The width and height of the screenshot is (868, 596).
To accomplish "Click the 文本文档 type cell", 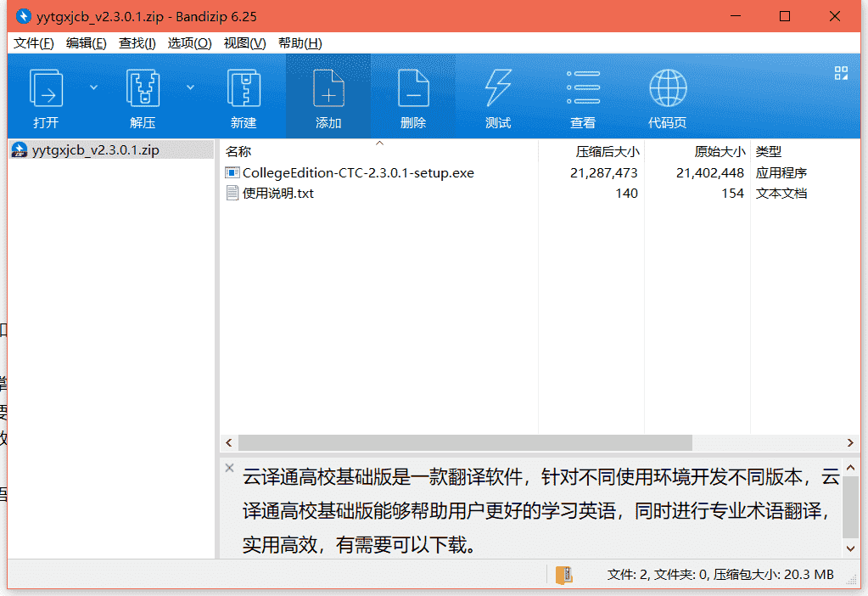I will 781,194.
